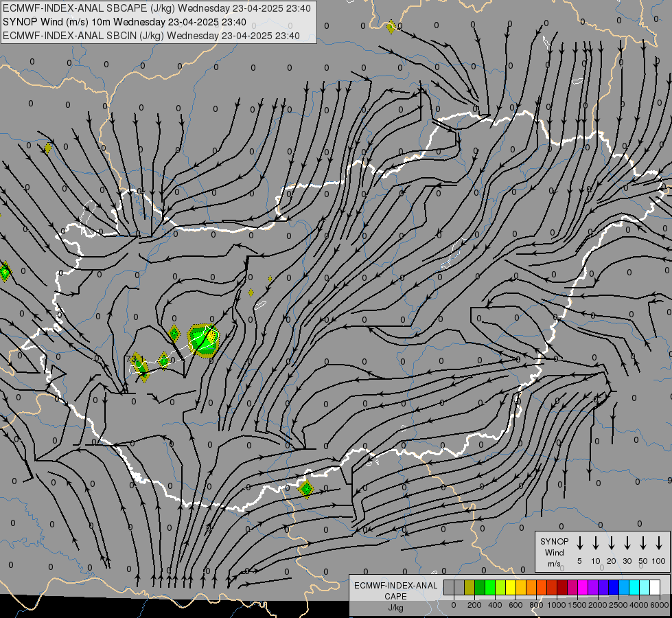The width and height of the screenshot is (672, 618).
Task: Click the SBCIN title line
Action: click(x=151, y=36)
